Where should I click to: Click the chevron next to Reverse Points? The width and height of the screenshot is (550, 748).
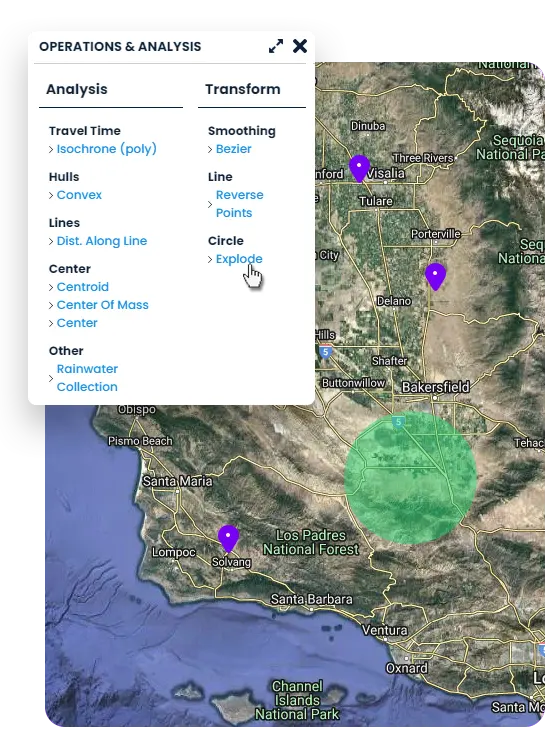210,204
